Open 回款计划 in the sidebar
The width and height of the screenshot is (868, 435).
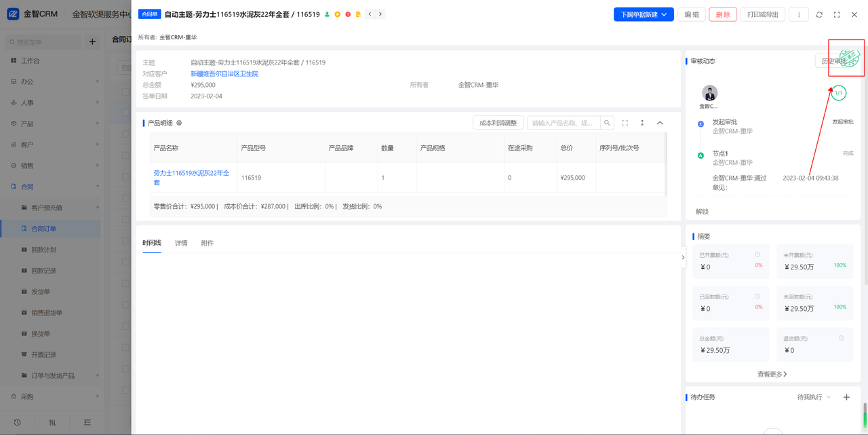click(51, 250)
